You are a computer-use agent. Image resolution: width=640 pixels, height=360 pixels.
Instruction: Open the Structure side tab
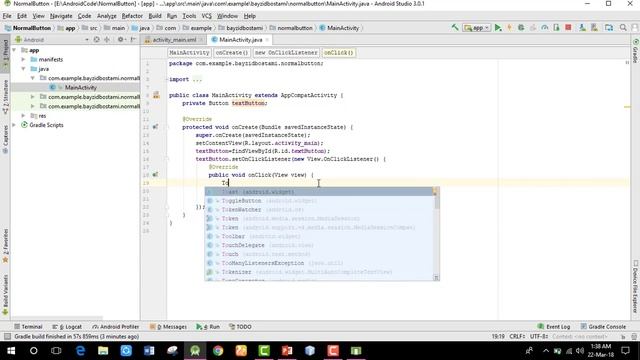pos(5,97)
